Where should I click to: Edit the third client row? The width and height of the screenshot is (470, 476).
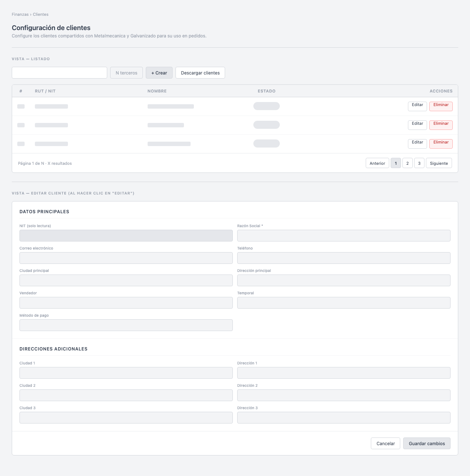click(417, 143)
